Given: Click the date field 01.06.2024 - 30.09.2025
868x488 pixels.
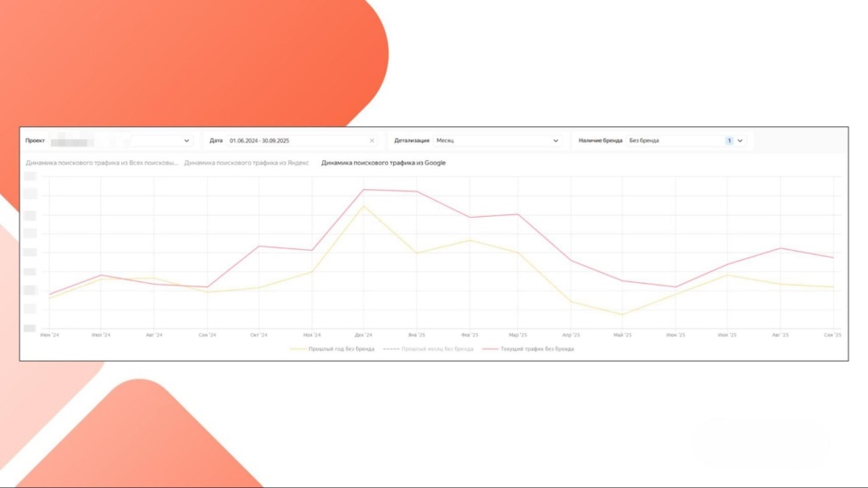Looking at the screenshot, I should pos(297,141).
